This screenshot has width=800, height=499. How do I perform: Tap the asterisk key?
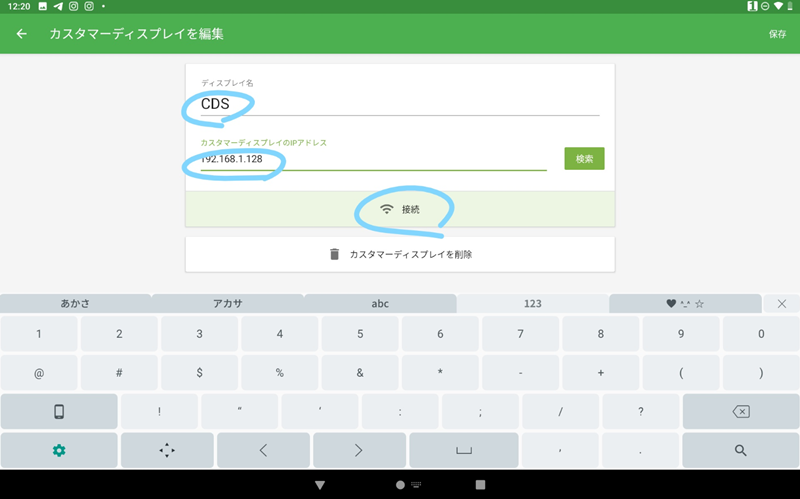click(x=440, y=373)
